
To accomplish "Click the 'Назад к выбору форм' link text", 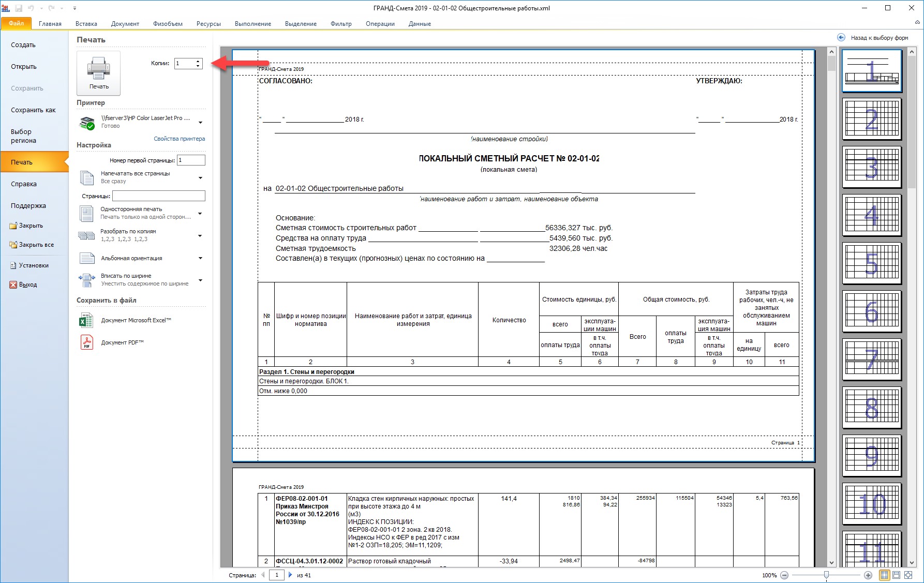I will (880, 38).
